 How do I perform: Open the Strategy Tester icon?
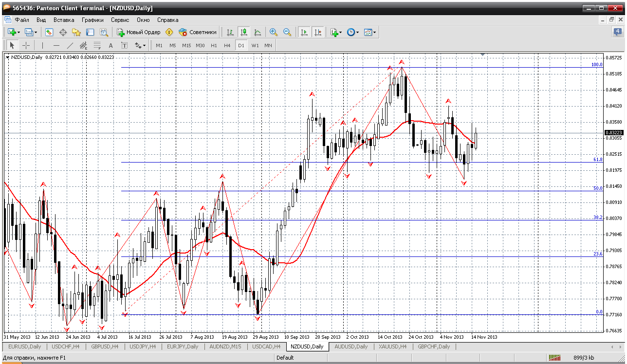coord(104,32)
